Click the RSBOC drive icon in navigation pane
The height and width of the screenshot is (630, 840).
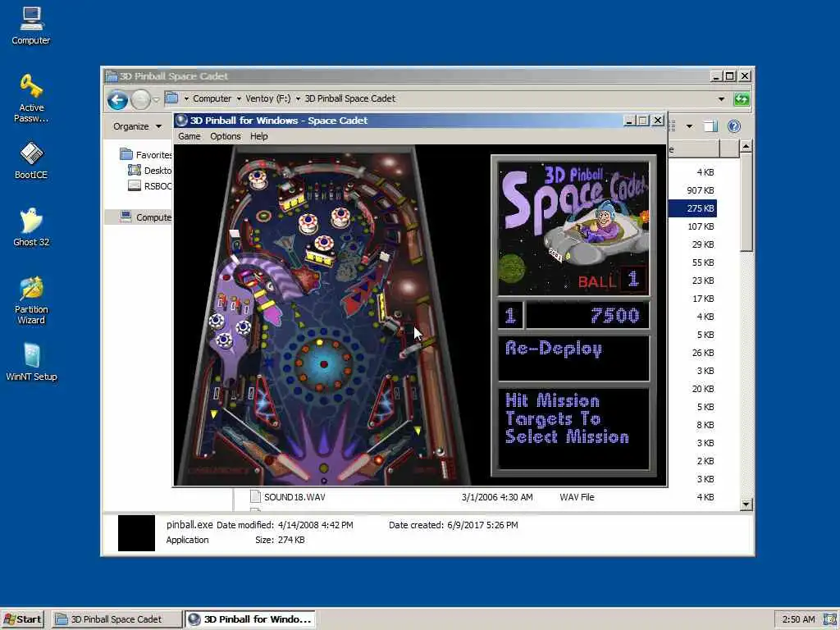pos(135,185)
